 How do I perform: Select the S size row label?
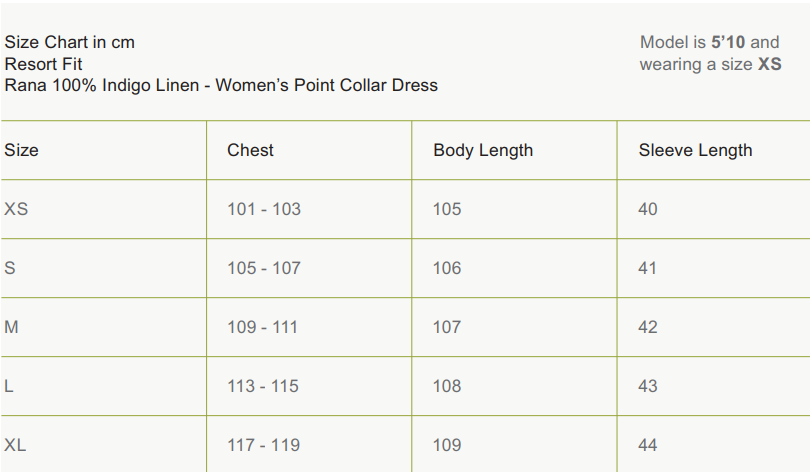(x=10, y=268)
